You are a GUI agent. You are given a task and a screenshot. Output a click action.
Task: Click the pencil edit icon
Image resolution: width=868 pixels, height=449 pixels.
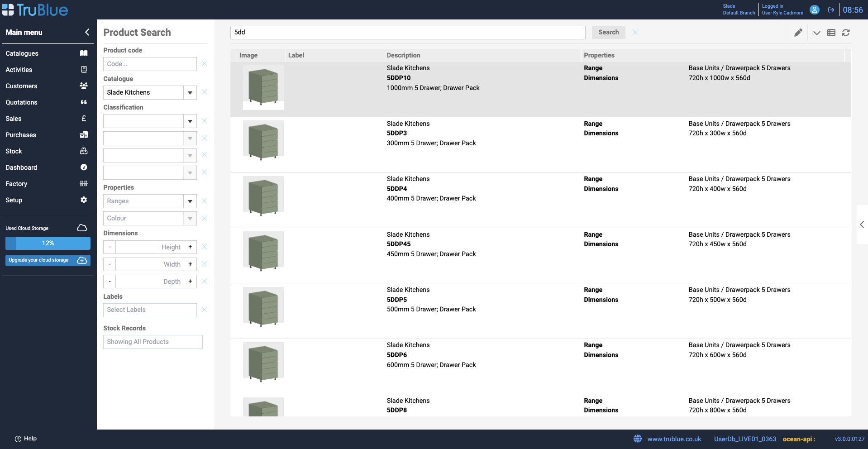click(x=798, y=33)
